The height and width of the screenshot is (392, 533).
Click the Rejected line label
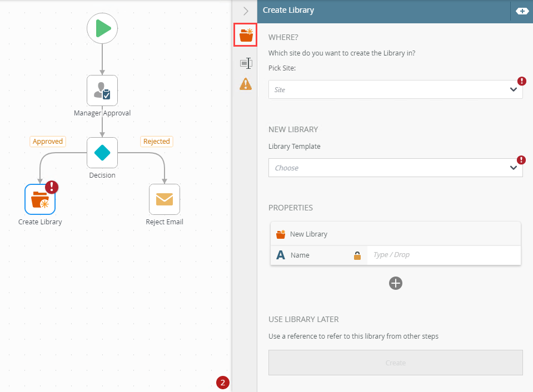[157, 142]
